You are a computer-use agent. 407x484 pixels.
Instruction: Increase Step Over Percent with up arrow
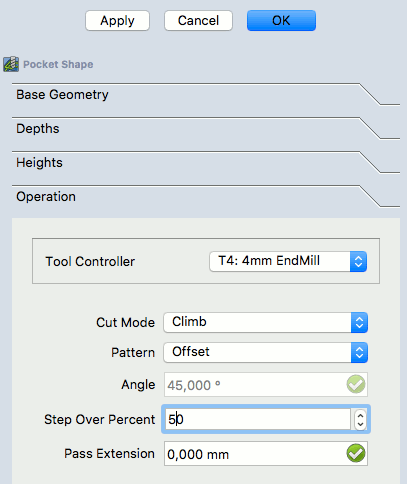(360, 415)
